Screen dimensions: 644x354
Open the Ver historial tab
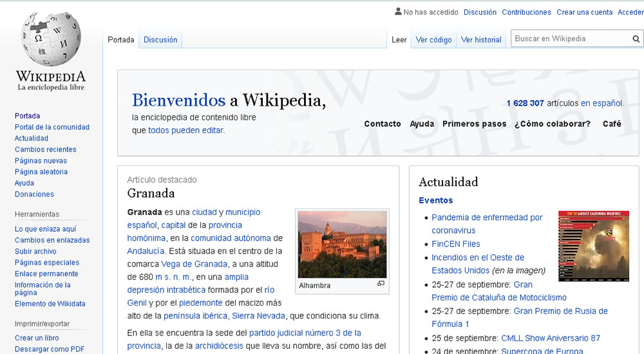481,40
